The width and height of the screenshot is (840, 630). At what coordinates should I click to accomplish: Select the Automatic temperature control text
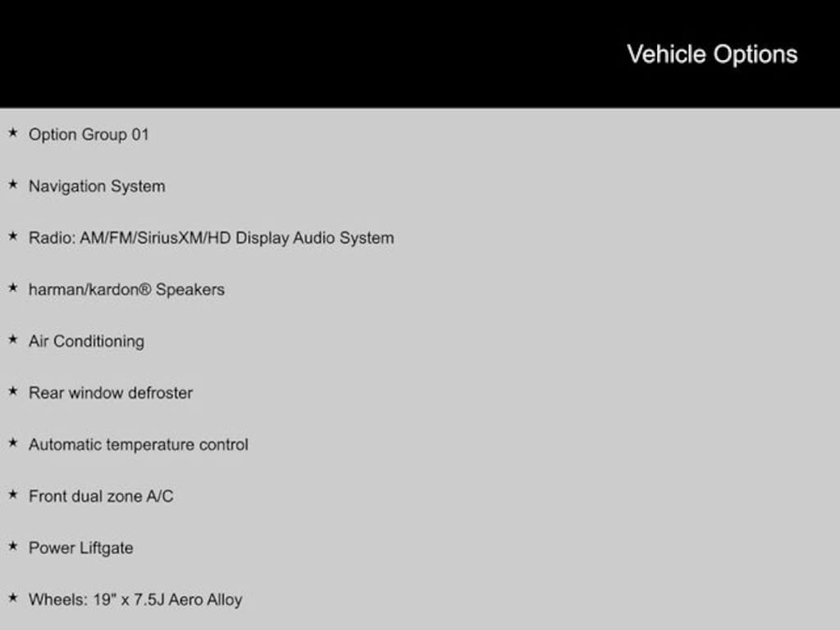(138, 445)
